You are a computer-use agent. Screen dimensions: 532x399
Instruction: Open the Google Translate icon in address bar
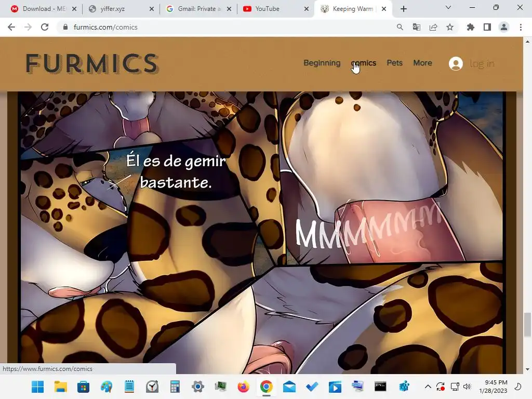point(417,27)
